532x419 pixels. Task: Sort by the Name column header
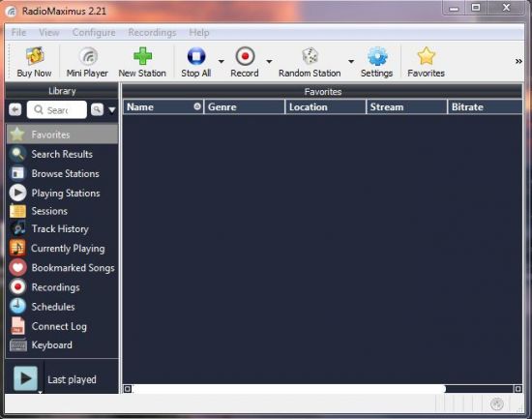[x=163, y=107]
